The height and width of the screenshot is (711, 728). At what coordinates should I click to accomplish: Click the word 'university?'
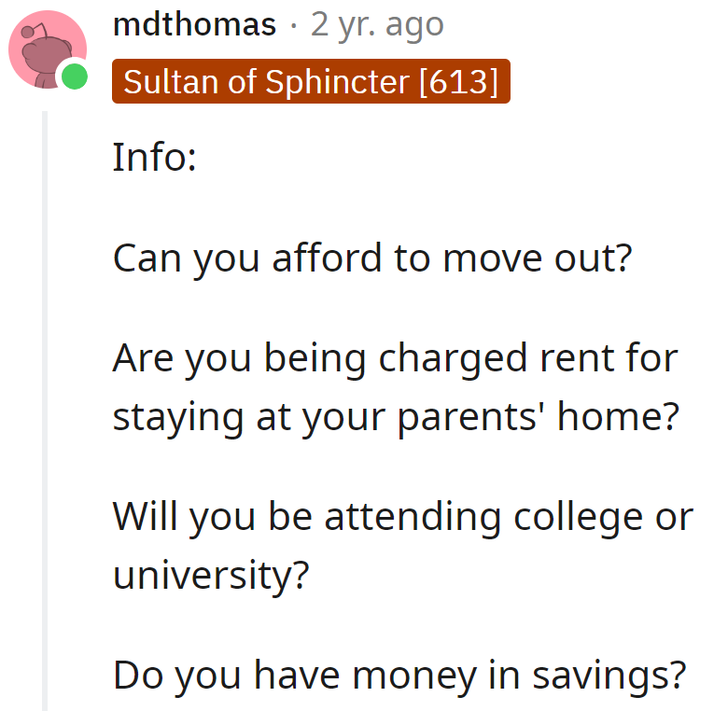coord(211,575)
